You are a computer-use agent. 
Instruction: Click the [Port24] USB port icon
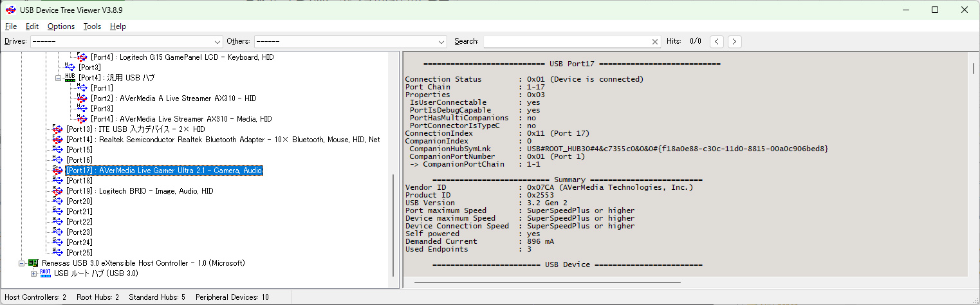pyautogui.click(x=58, y=242)
